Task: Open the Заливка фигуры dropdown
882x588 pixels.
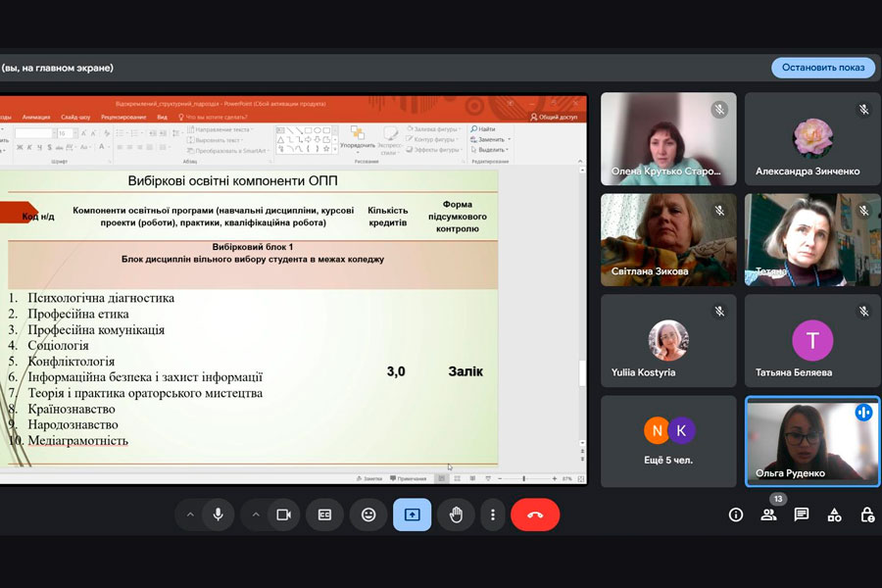Action: [x=434, y=128]
